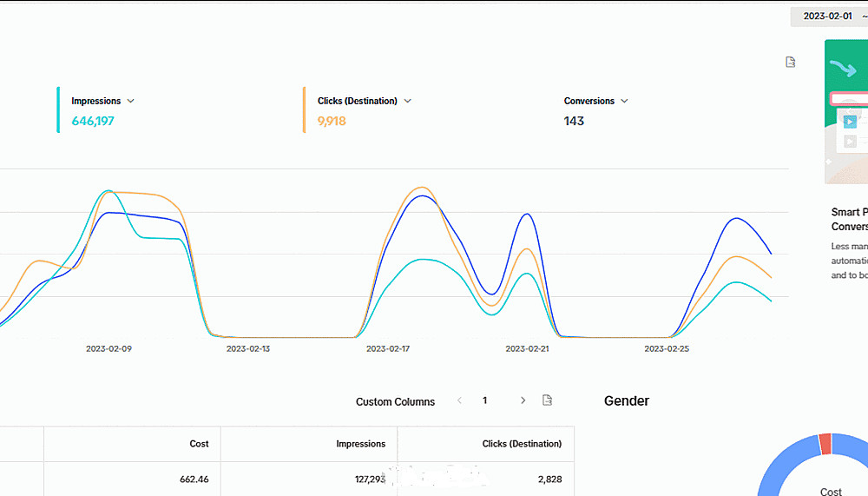Viewport: 868px width, 496px height.
Task: Sort by the Impressions column header
Action: coord(360,444)
